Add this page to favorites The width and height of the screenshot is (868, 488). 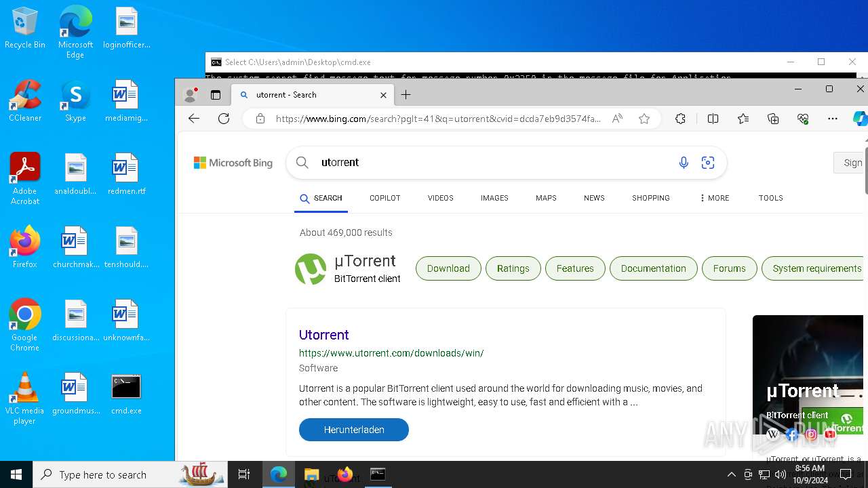(644, 119)
